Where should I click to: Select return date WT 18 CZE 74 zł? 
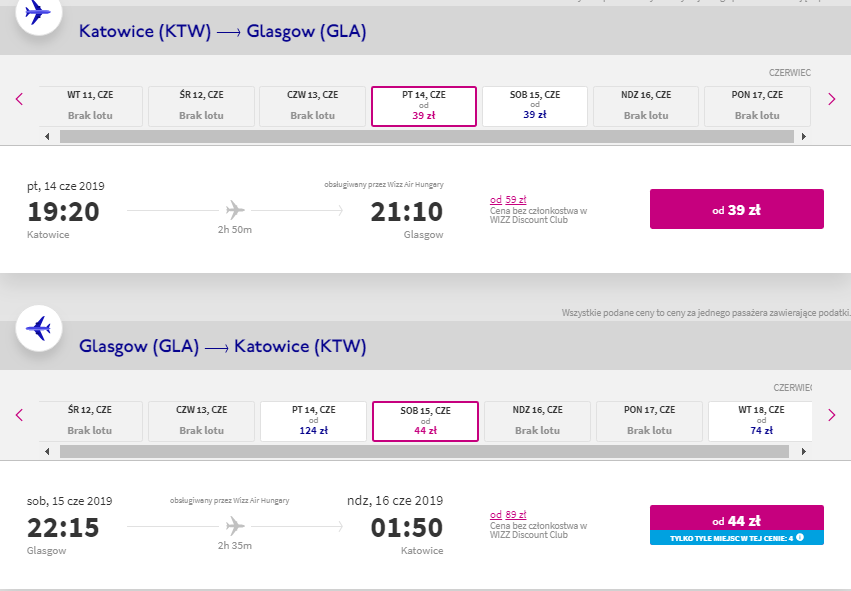760,422
